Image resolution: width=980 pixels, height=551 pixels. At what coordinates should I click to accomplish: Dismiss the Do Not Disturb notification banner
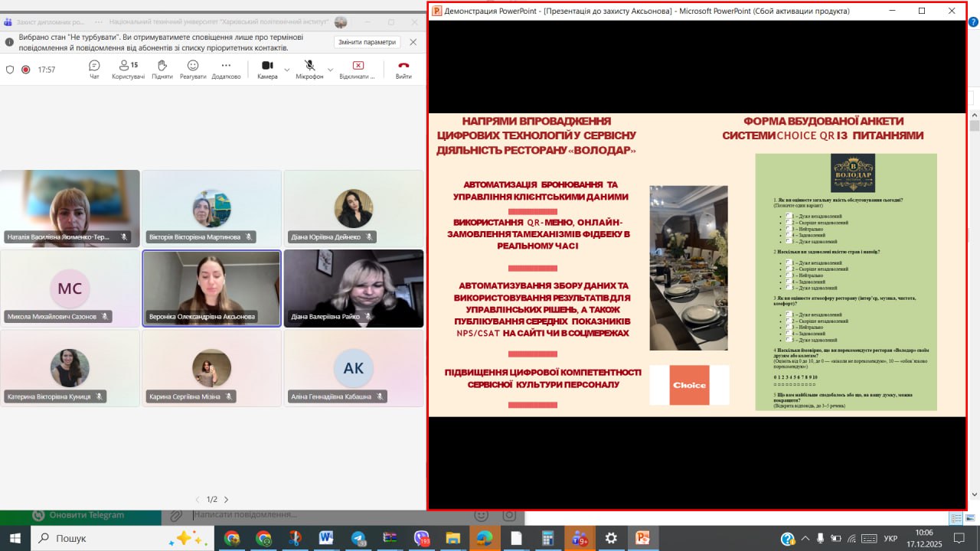413,42
